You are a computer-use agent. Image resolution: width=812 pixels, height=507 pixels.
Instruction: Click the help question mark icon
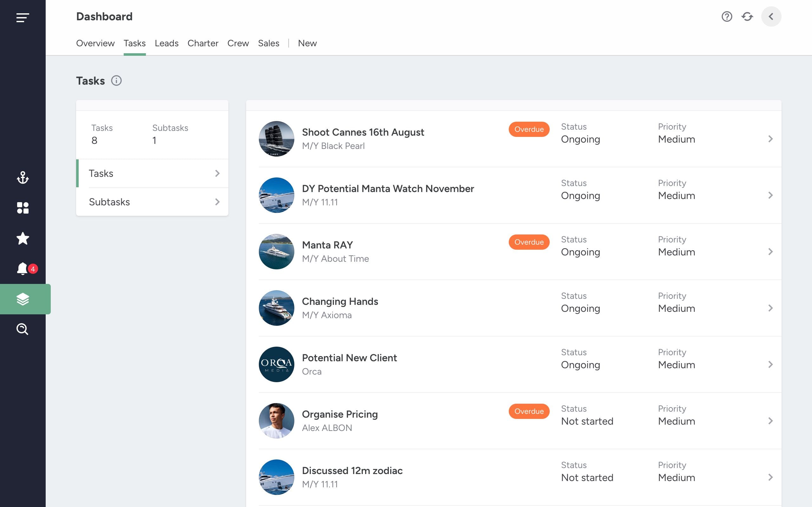(x=727, y=16)
